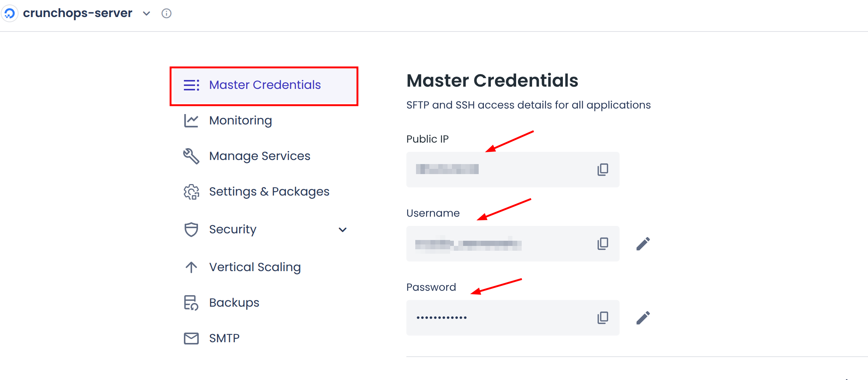Copy the Public IP address
Image resolution: width=868 pixels, height=380 pixels.
pos(603,169)
